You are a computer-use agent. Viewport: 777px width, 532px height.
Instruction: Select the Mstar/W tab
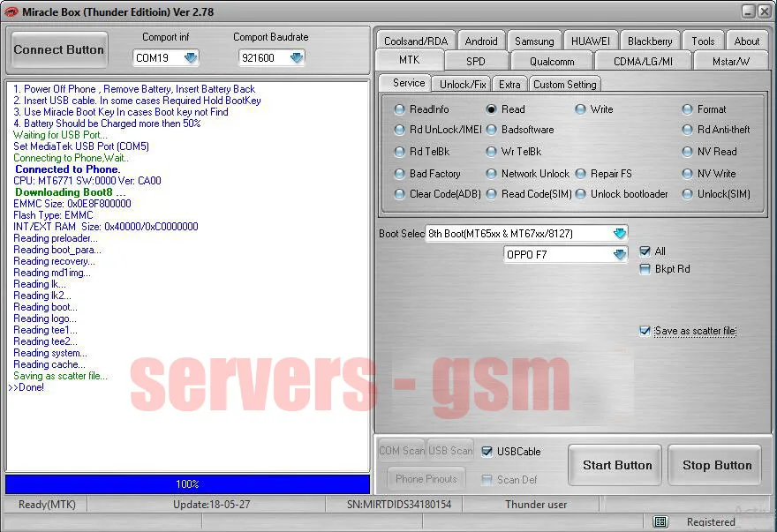click(x=731, y=61)
